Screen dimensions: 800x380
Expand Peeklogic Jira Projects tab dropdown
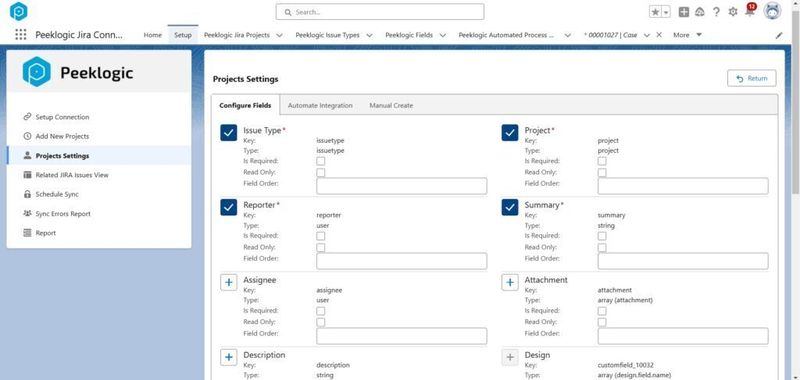279,35
